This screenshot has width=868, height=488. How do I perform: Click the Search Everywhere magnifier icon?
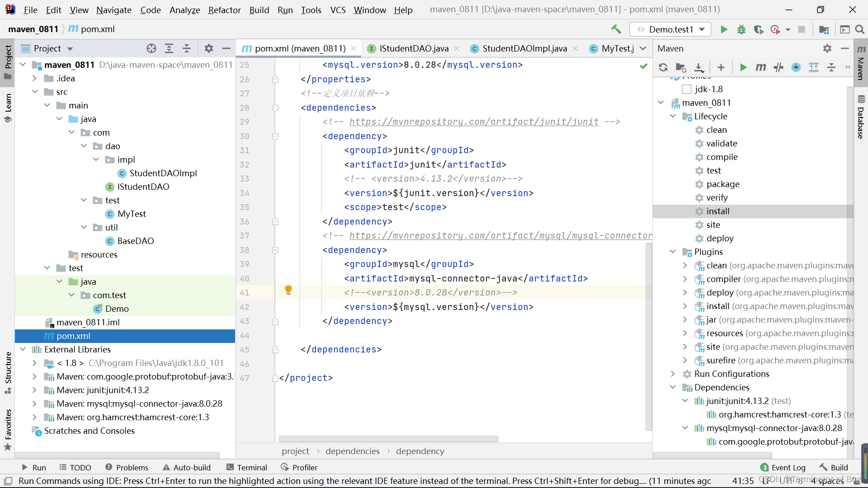coord(860,29)
